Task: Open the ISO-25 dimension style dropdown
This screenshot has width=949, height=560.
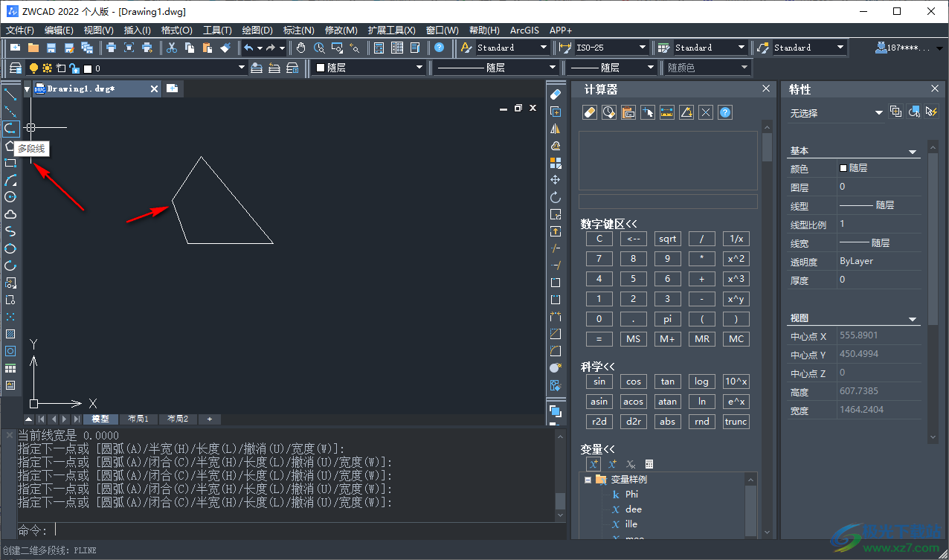Action: (x=642, y=48)
